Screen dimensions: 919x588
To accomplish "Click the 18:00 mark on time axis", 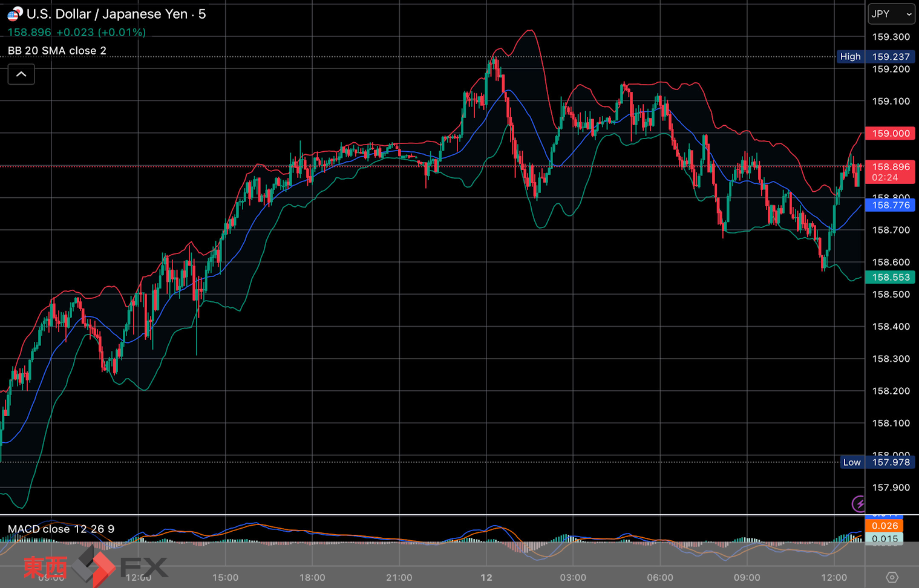I will pyautogui.click(x=312, y=577).
